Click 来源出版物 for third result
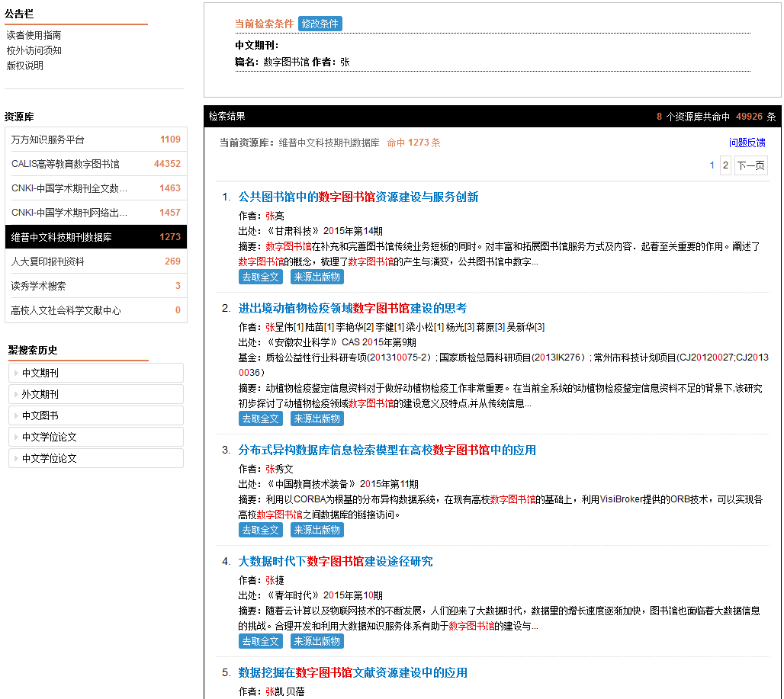This screenshot has width=784, height=699. (x=316, y=530)
